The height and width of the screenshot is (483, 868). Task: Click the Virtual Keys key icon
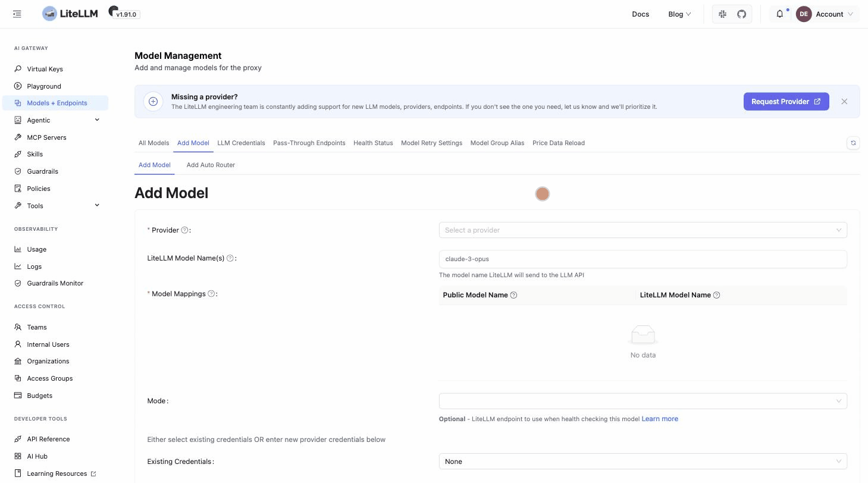tap(18, 69)
